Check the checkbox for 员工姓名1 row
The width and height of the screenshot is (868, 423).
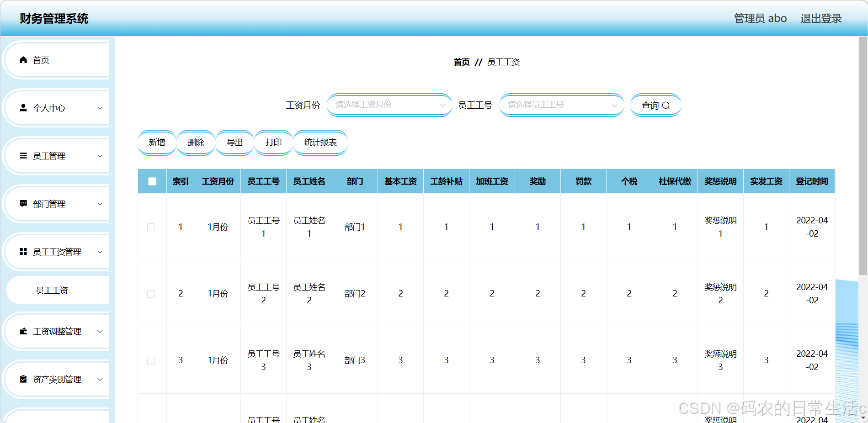[151, 227]
